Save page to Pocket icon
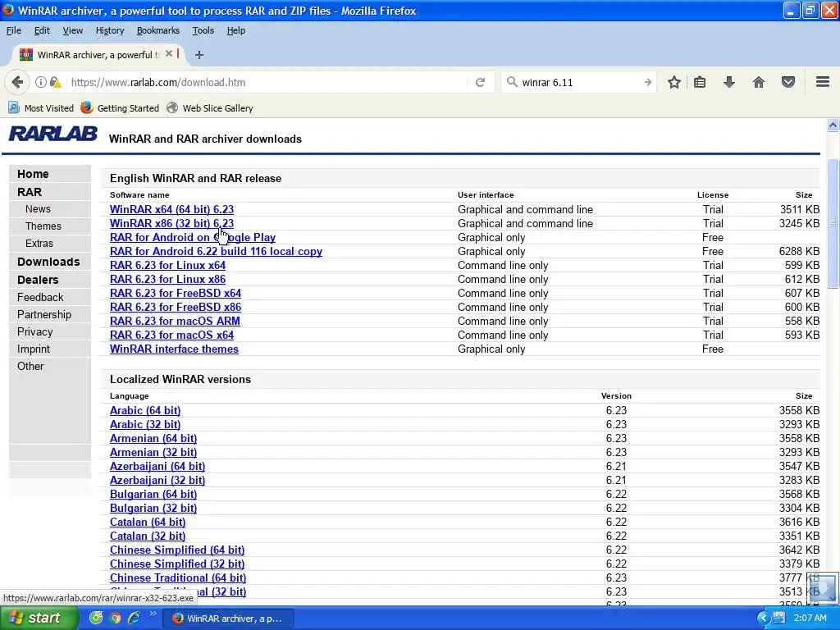The image size is (840, 630). [788, 82]
